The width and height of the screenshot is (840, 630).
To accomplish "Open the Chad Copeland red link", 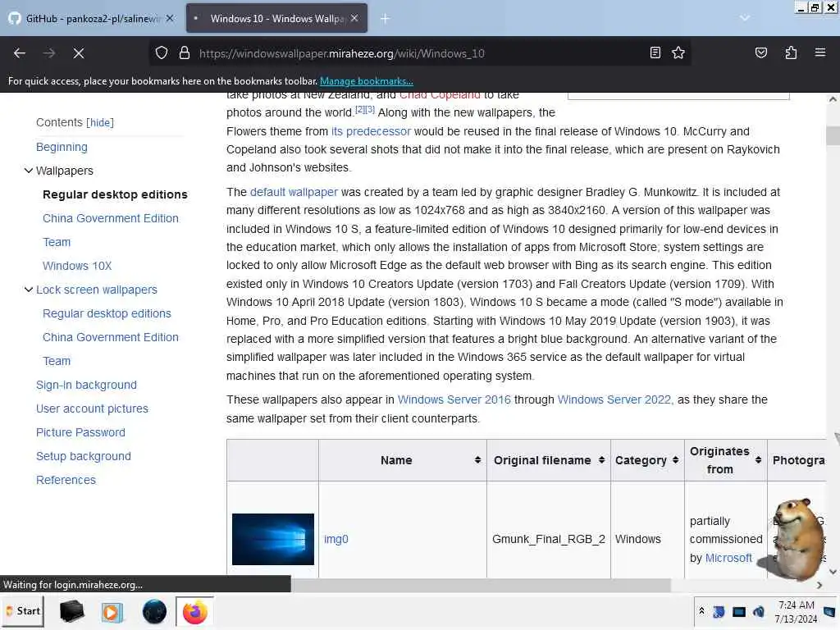I will pos(440,95).
